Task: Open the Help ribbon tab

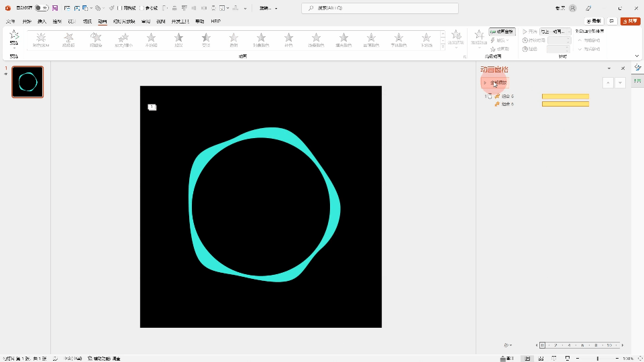Action: pyautogui.click(x=200, y=21)
